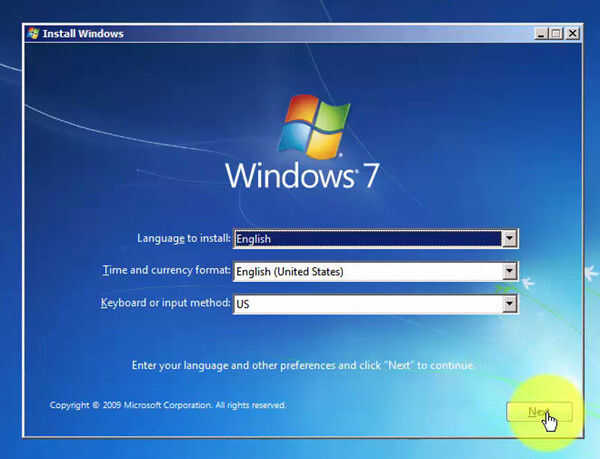The width and height of the screenshot is (600, 459).
Task: Click the Install Windows title text
Action: tap(83, 34)
